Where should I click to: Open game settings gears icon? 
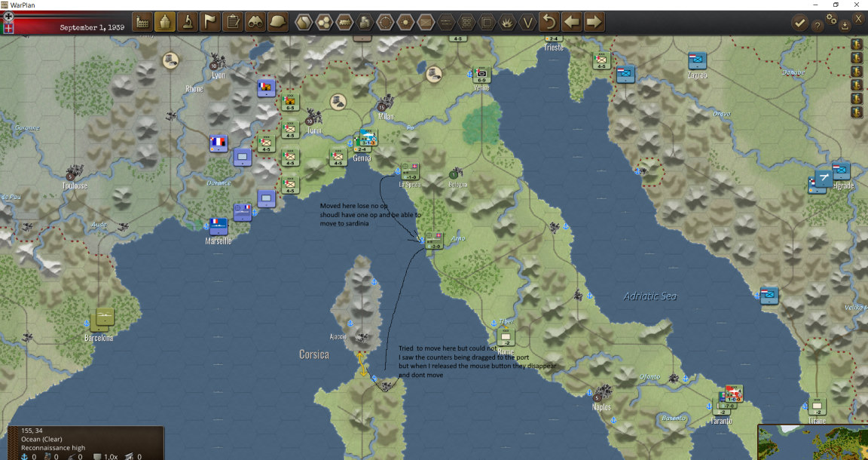(x=832, y=18)
